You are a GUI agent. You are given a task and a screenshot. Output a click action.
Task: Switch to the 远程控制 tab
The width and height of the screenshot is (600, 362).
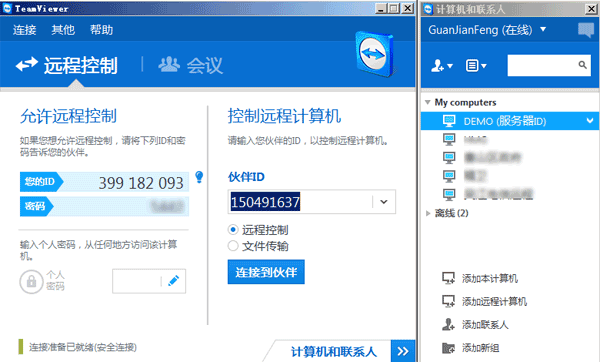(67, 65)
